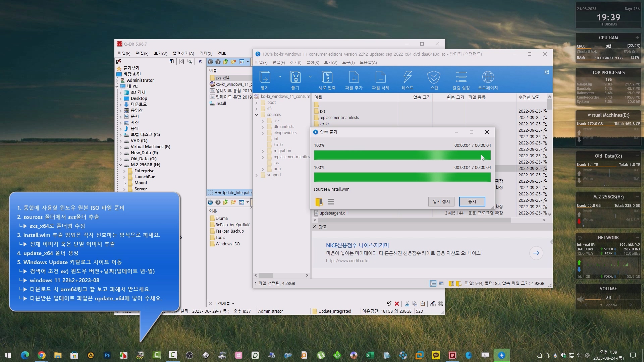Collapse 내 PC in Q-Dir tree
The width and height of the screenshot is (644, 362).
(x=117, y=86)
